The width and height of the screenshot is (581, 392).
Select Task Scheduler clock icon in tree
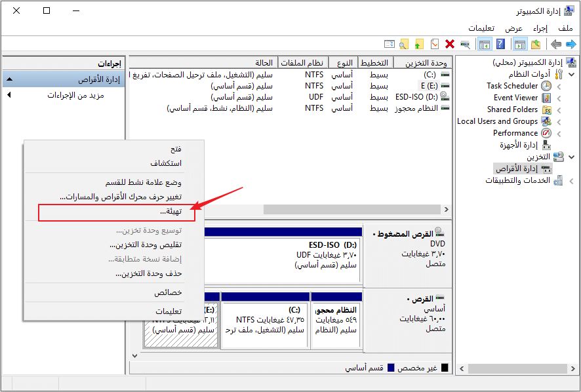(546, 86)
